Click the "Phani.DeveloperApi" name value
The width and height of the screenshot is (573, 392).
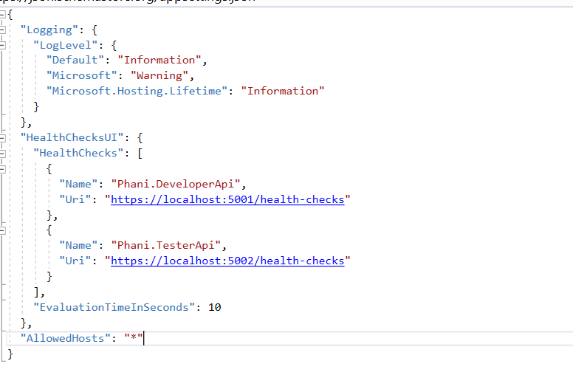point(176,184)
